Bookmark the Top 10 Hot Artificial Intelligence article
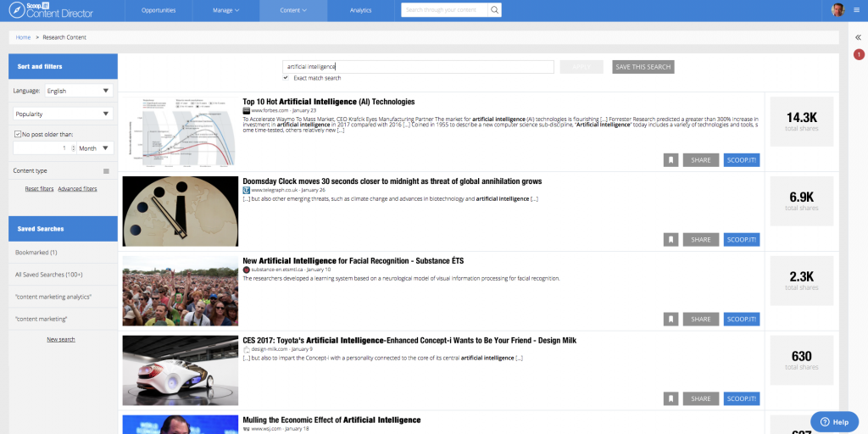Viewport: 868px width, 434px height. [x=670, y=160]
